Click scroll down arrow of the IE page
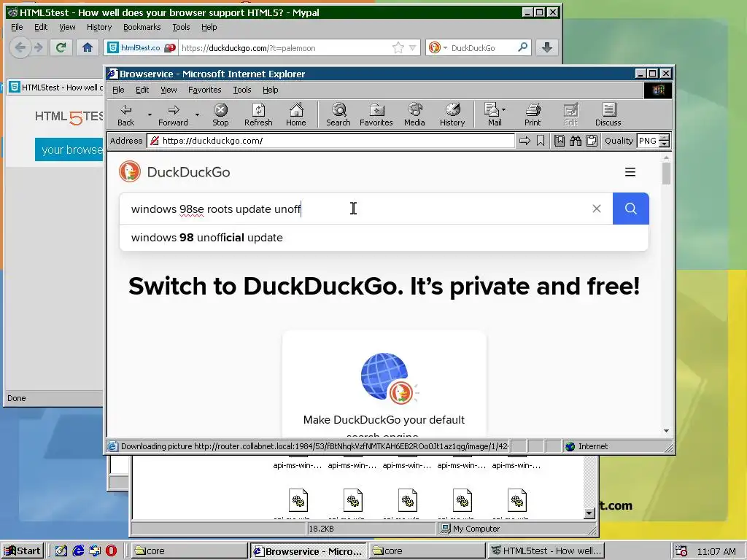The image size is (747, 560). (x=666, y=430)
